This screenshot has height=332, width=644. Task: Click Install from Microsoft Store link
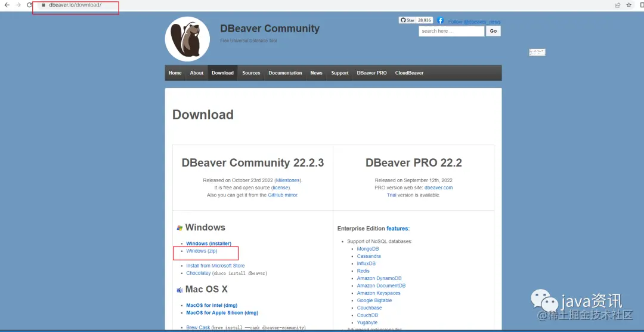215,266
